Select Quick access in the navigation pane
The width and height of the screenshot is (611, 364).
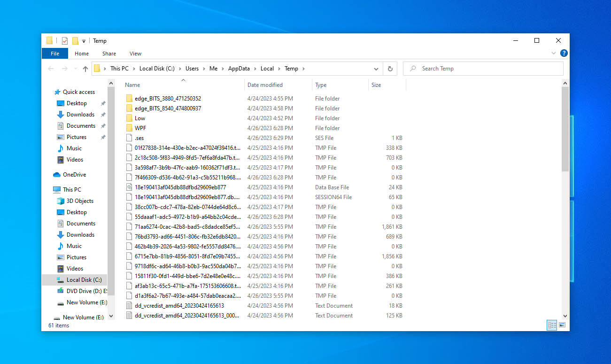[x=78, y=92]
